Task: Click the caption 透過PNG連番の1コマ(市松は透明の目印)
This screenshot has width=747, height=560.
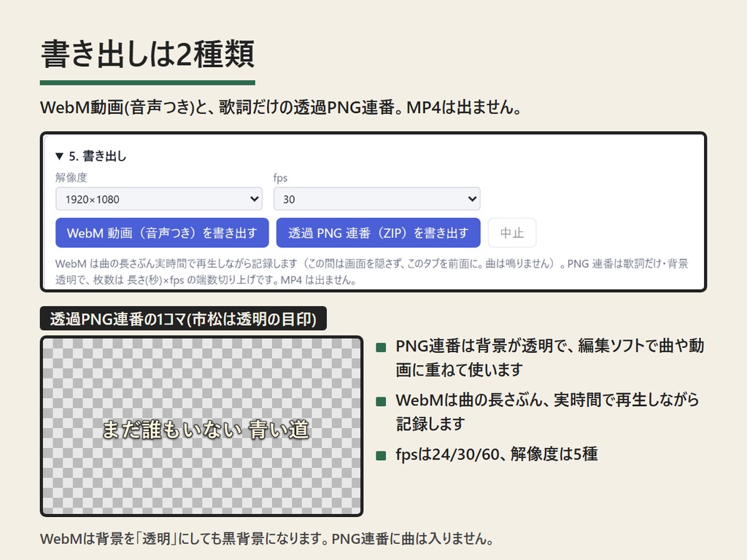Action: coord(183,319)
